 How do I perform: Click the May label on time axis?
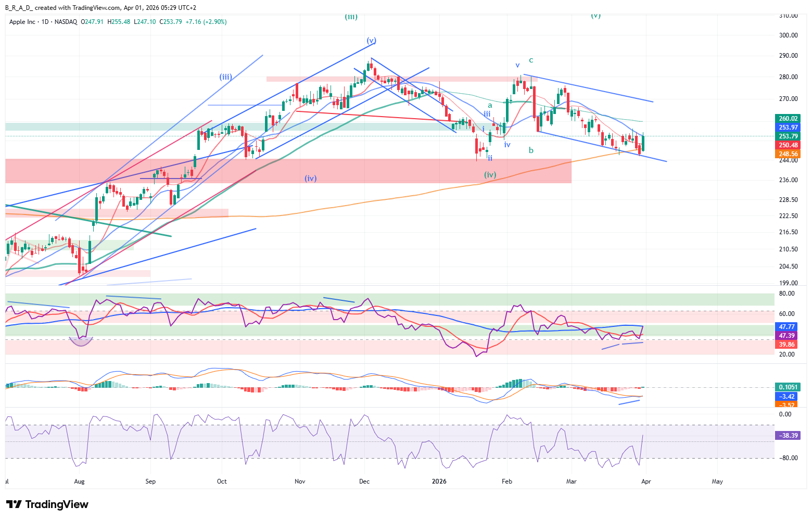tap(717, 481)
